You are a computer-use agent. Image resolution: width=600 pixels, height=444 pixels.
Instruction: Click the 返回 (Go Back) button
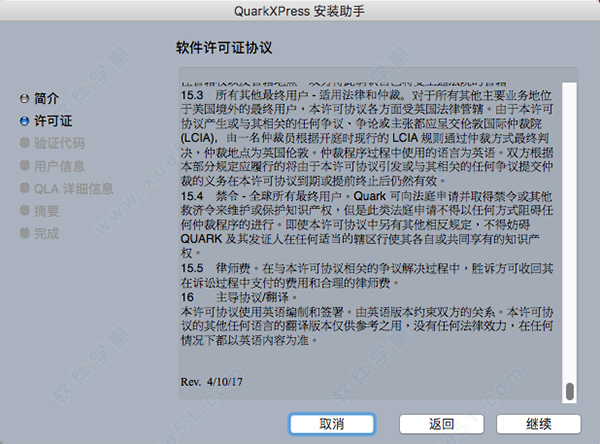(442, 424)
